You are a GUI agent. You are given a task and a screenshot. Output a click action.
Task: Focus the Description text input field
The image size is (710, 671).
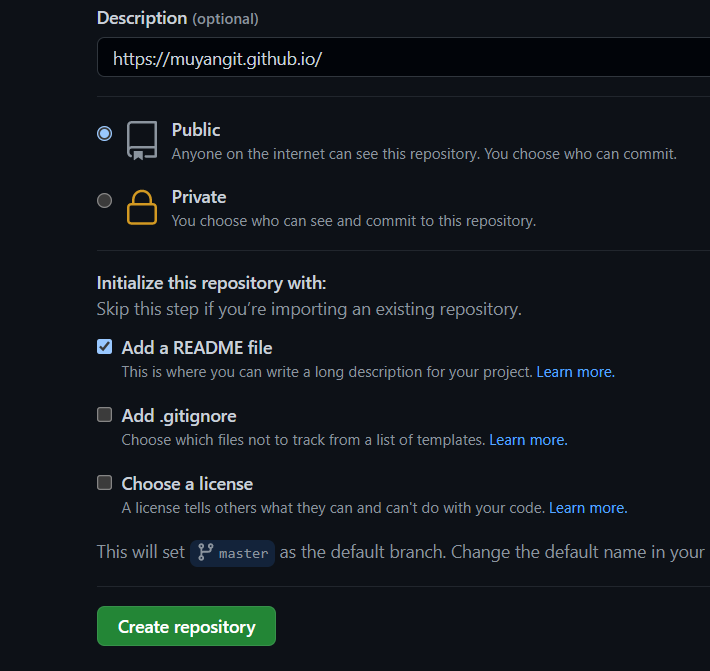(x=400, y=59)
